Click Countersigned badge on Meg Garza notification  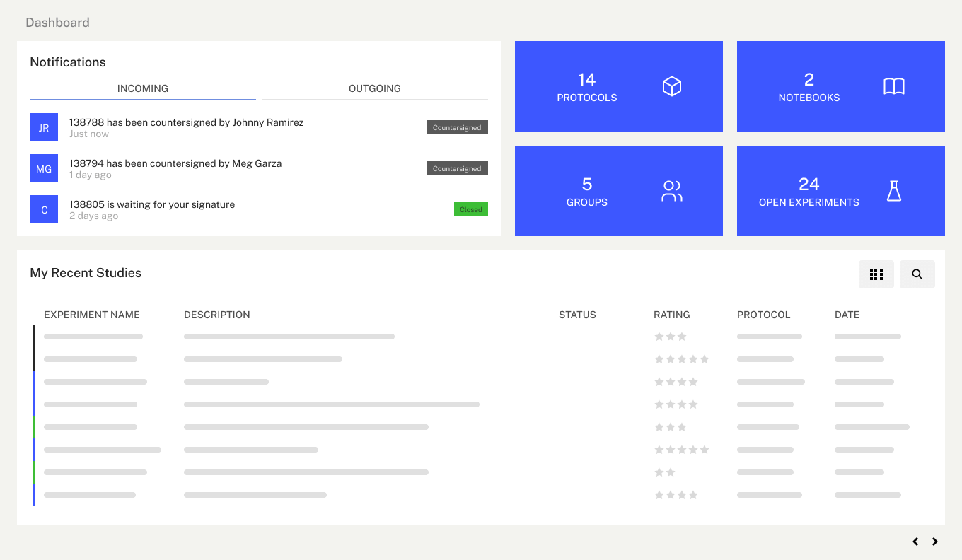click(457, 168)
